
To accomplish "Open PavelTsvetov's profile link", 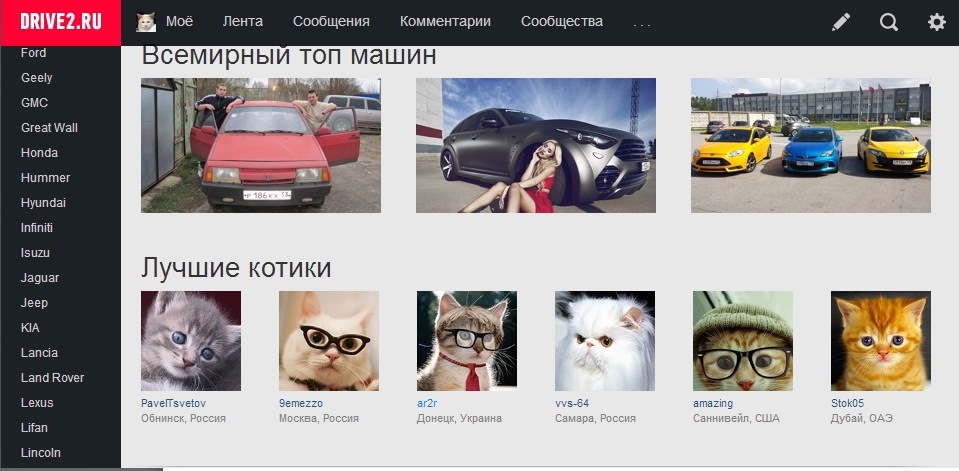I will [174, 403].
